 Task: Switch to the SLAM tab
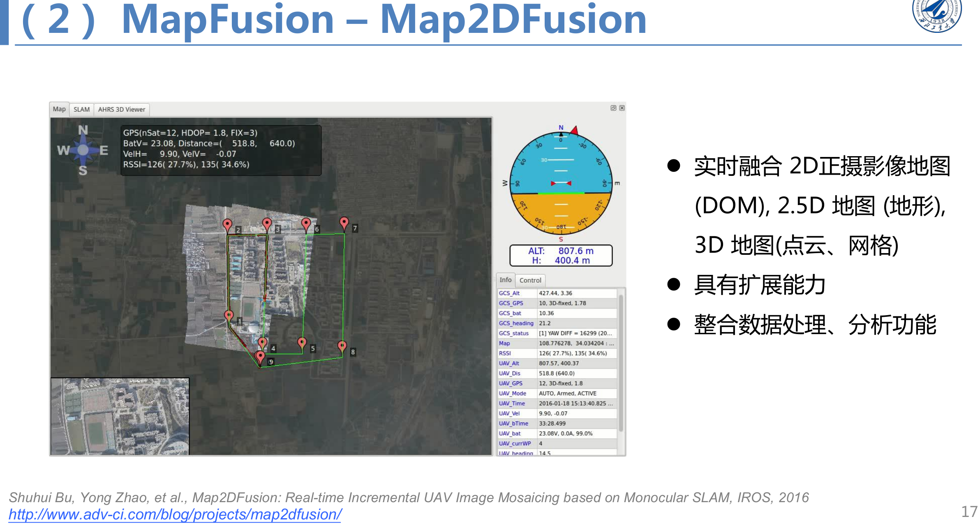[x=81, y=109]
